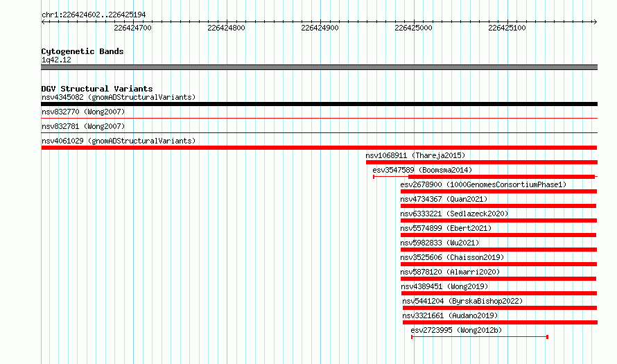617x364 pixels.
Task: Click the chr1:226424602..226425194 region label
Action: [94, 15]
